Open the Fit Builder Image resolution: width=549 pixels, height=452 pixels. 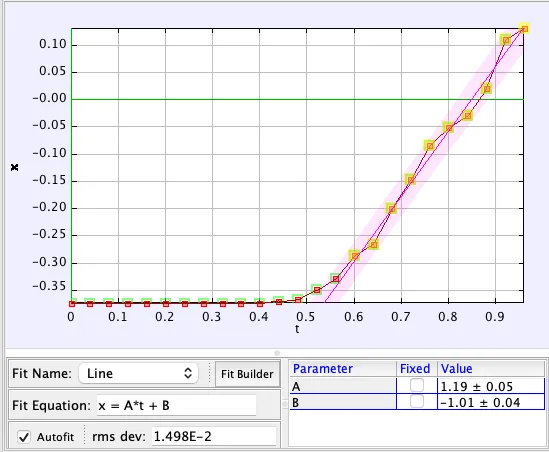pyautogui.click(x=247, y=374)
